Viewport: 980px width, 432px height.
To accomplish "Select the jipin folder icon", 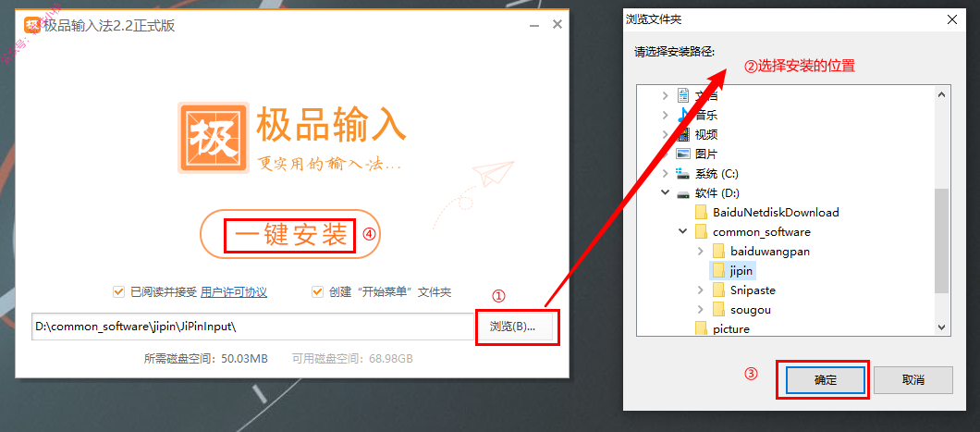I will coord(718,270).
